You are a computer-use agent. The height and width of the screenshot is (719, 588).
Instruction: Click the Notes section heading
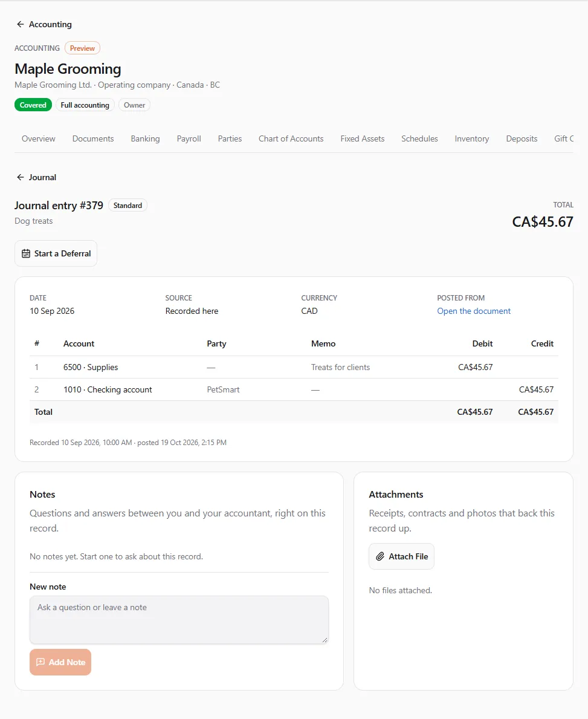(x=42, y=495)
